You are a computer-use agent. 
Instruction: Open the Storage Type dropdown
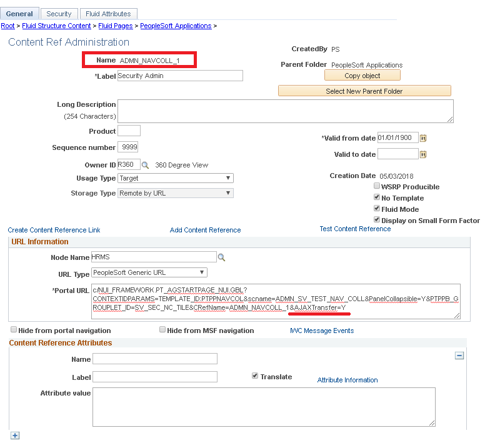tap(227, 192)
